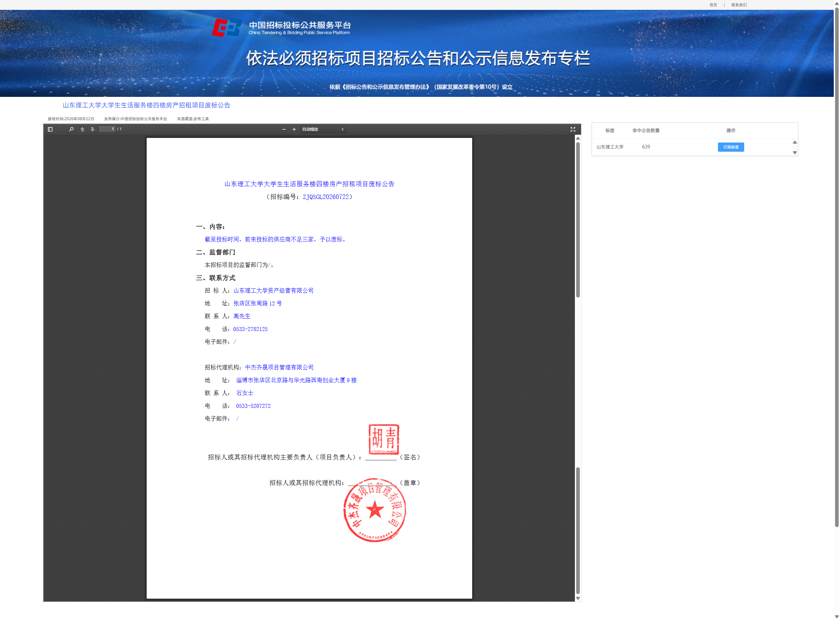This screenshot has width=840, height=620.
Task: Click the sentence about fewer than three bidders
Action: pos(276,239)
